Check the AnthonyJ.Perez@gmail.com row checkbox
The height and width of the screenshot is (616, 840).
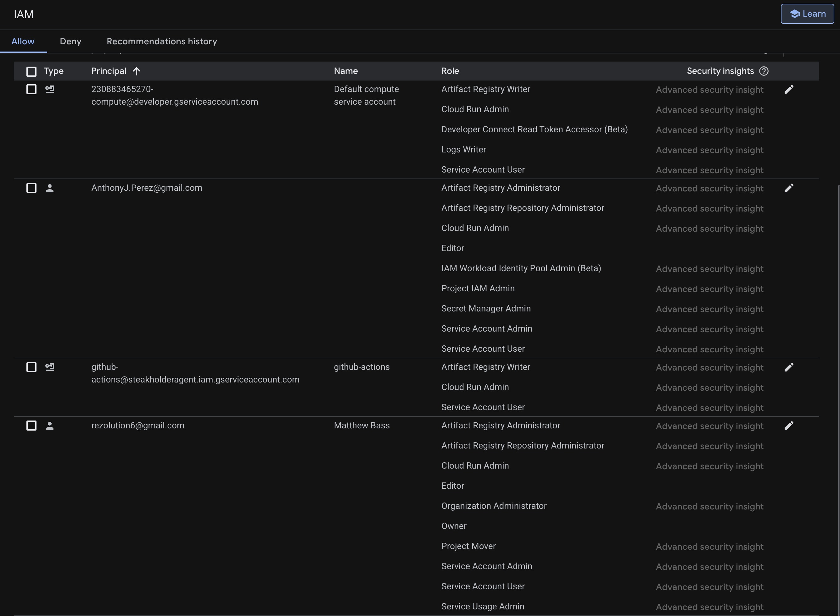point(31,188)
